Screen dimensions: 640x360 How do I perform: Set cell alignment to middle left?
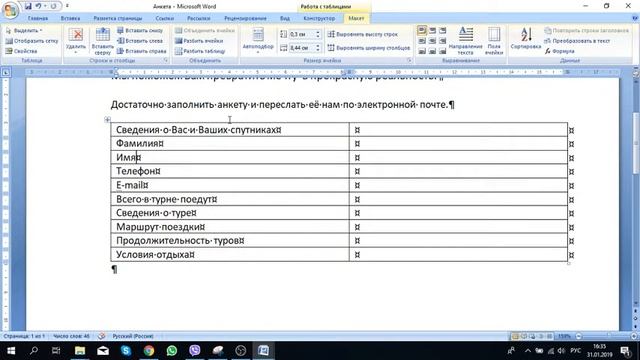click(422, 41)
